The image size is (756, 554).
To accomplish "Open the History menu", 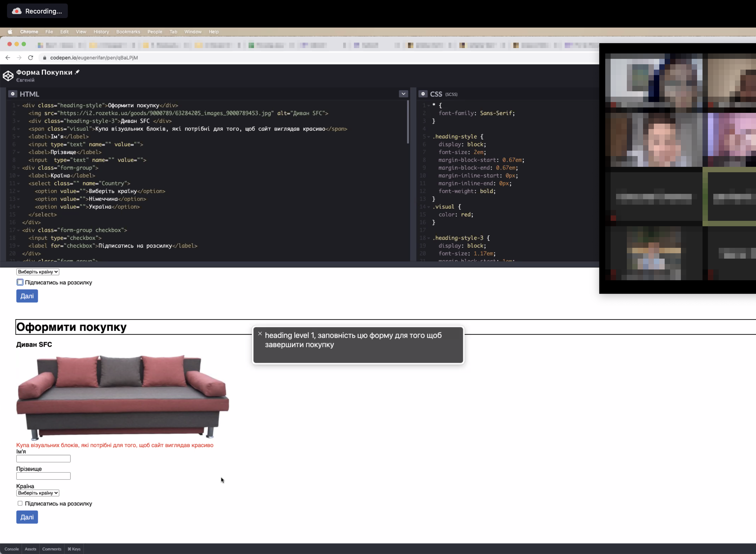I will (x=101, y=32).
